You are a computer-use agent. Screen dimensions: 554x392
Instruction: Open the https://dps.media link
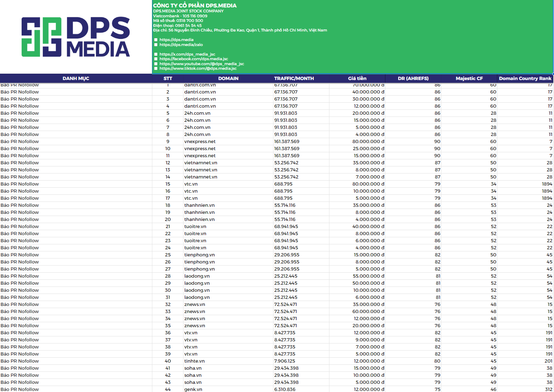176,40
